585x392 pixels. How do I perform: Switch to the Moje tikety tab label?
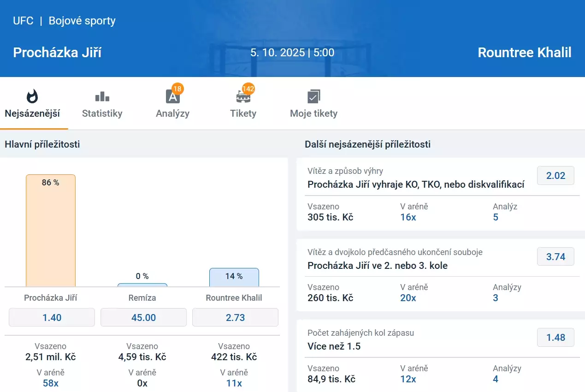click(313, 113)
